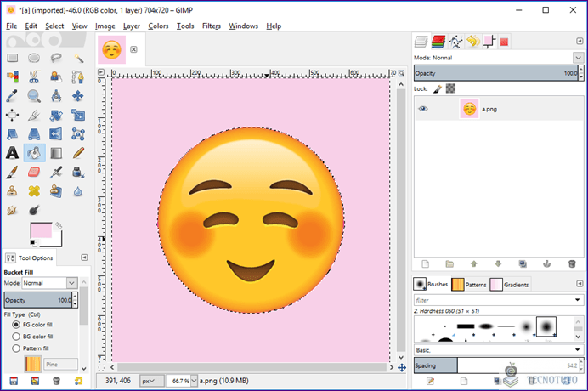The image size is (588, 391).
Task: Switch to the Paths tab
Action: pyautogui.click(x=456, y=42)
